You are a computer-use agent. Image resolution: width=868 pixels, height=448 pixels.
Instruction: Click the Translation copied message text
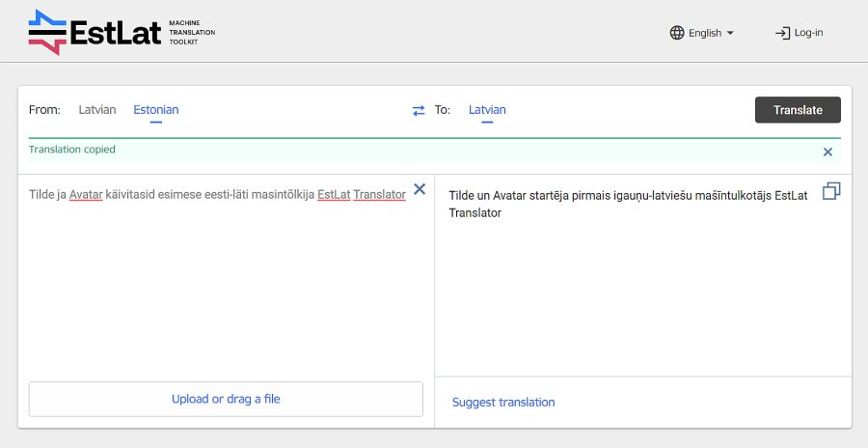point(72,149)
